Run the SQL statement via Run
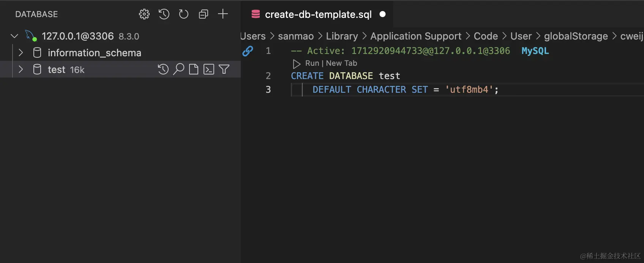Viewport: 644px width, 263px height. 312,63
